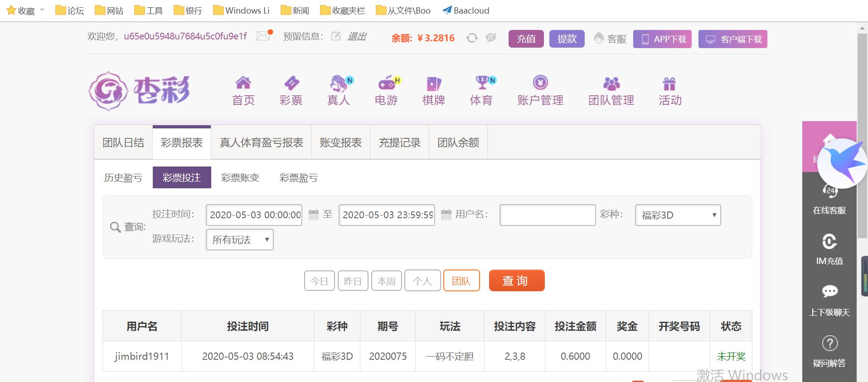This screenshot has width=868, height=382.
Task: Switch to the 彩票报表 tab
Action: click(182, 142)
